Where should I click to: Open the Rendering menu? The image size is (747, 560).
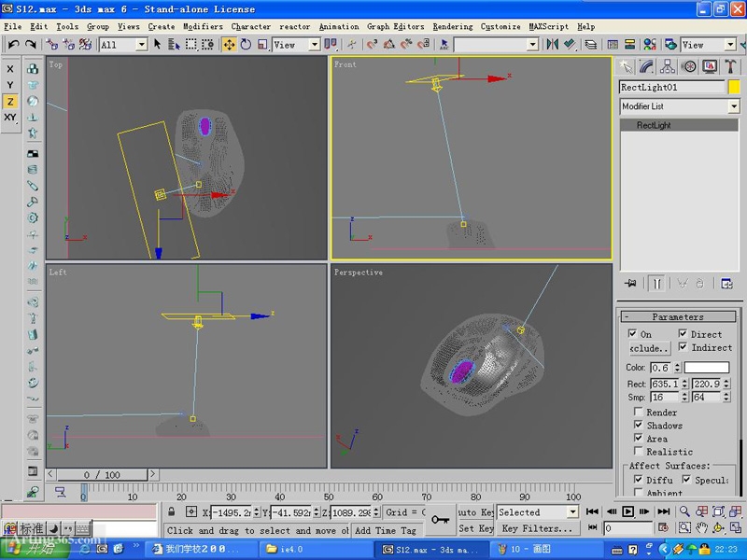click(453, 27)
